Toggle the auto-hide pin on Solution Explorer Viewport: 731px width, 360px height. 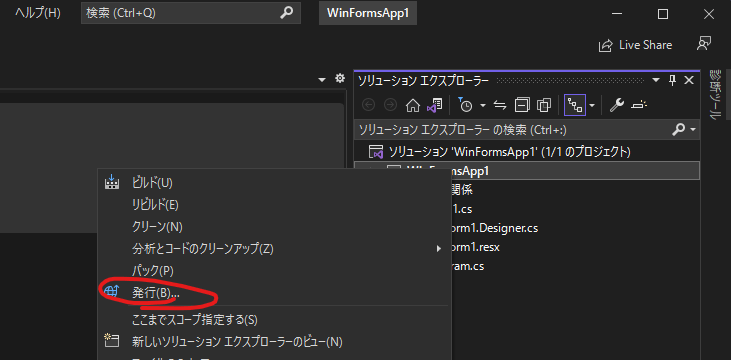tap(672, 81)
